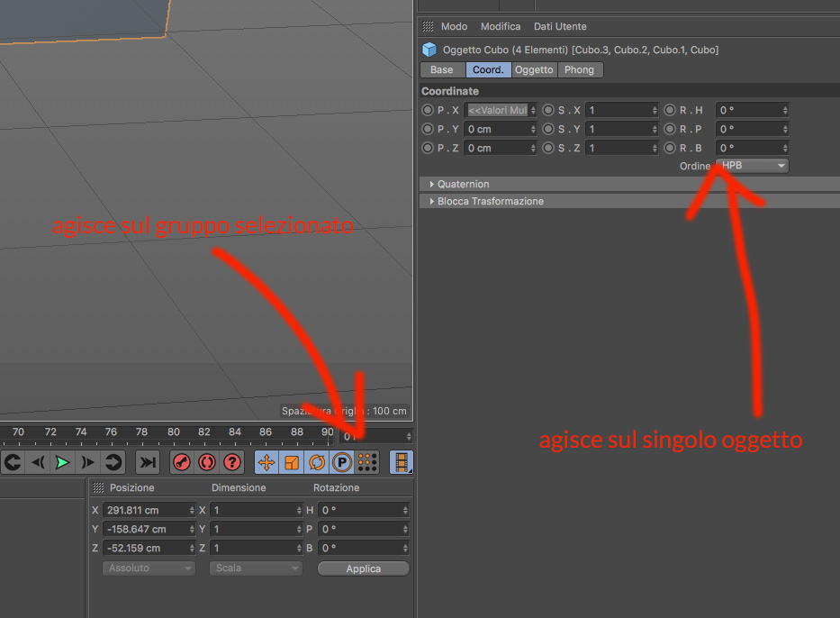The image size is (840, 618).
Task: Switch to the Base tab
Action: [442, 69]
